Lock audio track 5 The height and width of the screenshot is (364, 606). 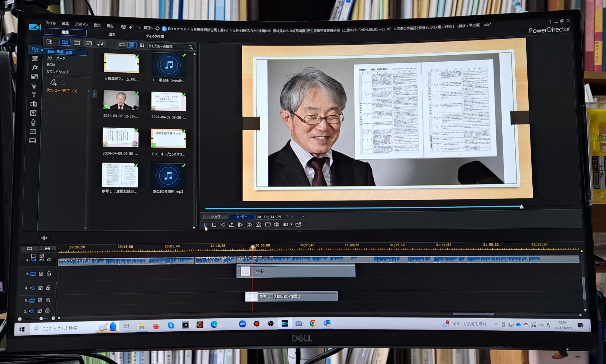coord(47,311)
